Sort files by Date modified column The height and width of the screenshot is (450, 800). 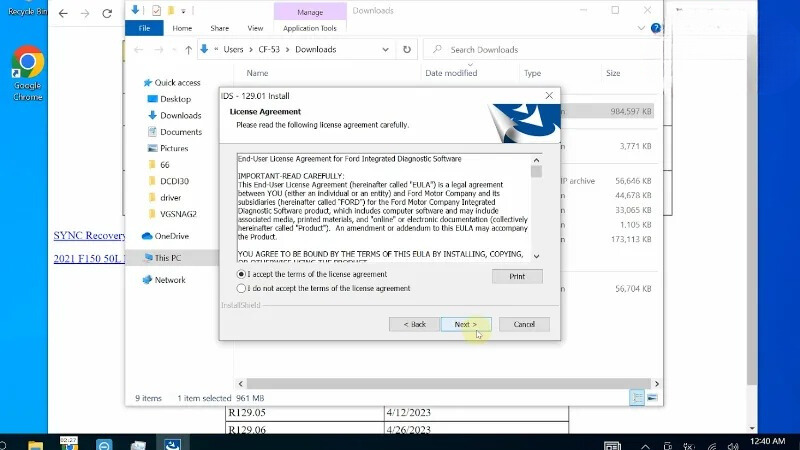tap(451, 73)
